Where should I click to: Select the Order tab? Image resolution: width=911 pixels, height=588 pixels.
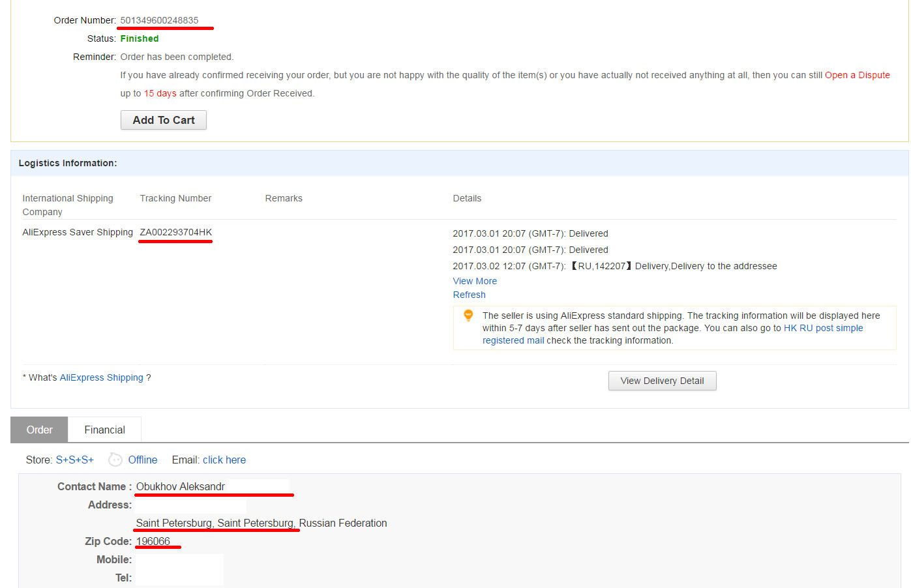39,430
